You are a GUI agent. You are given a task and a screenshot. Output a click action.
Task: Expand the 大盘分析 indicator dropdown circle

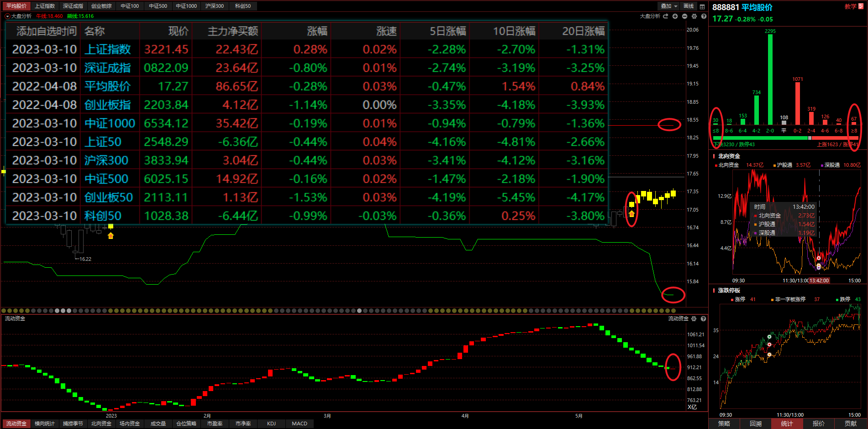click(7, 16)
